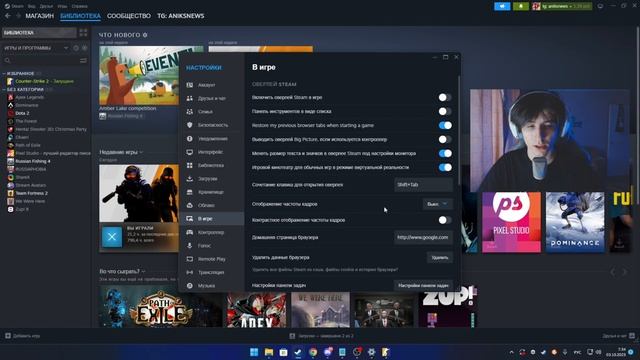The image size is (640, 360).
Task: Open the Трансляция settings section
Action: coord(211,272)
